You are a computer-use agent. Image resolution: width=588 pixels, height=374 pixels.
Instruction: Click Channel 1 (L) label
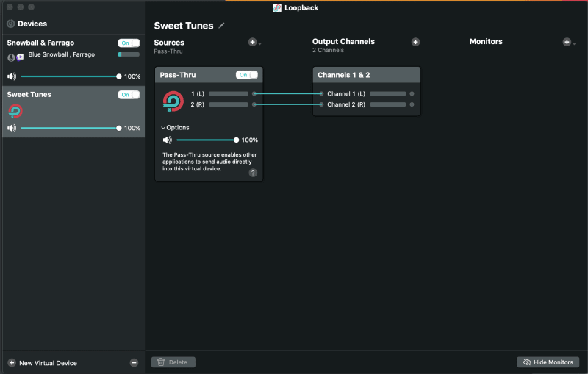[345, 94]
